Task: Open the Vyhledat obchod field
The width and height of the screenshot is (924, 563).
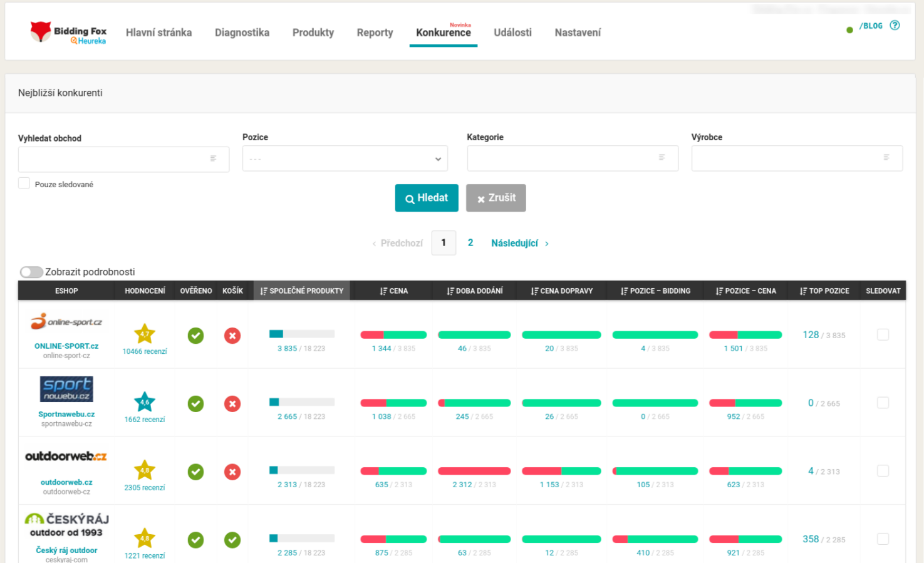Action: [123, 160]
